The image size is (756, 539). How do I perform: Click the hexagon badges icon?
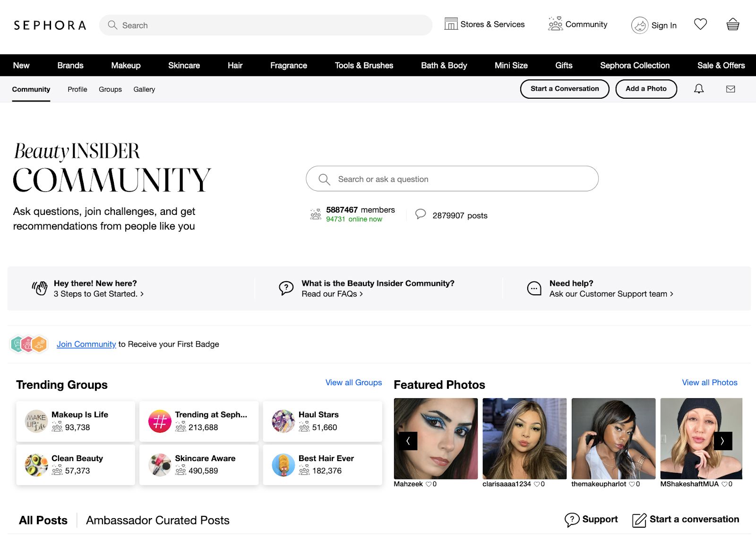(x=29, y=344)
